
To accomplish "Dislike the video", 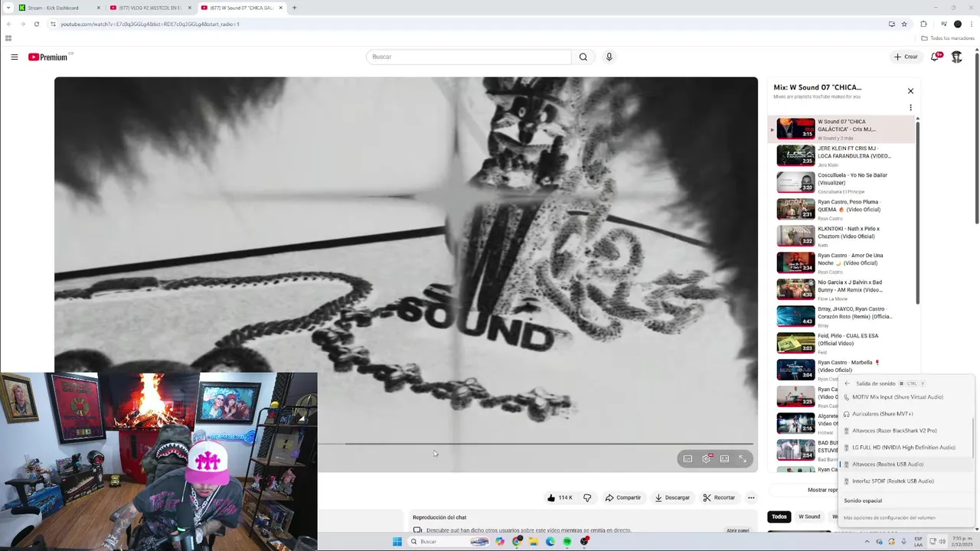I will pyautogui.click(x=587, y=497).
